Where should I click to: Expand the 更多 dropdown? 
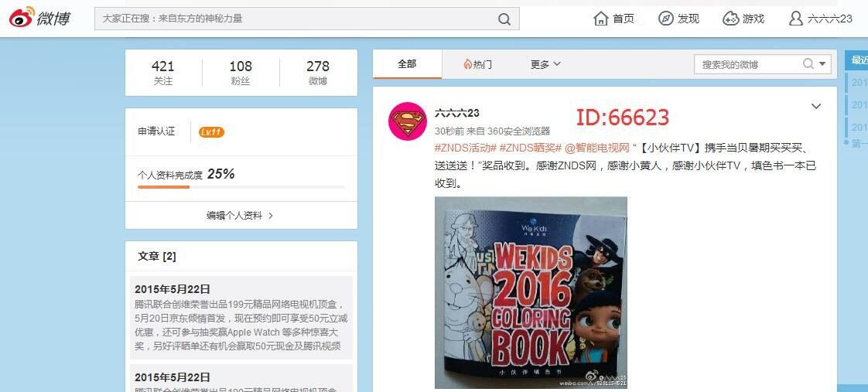pyautogui.click(x=545, y=64)
